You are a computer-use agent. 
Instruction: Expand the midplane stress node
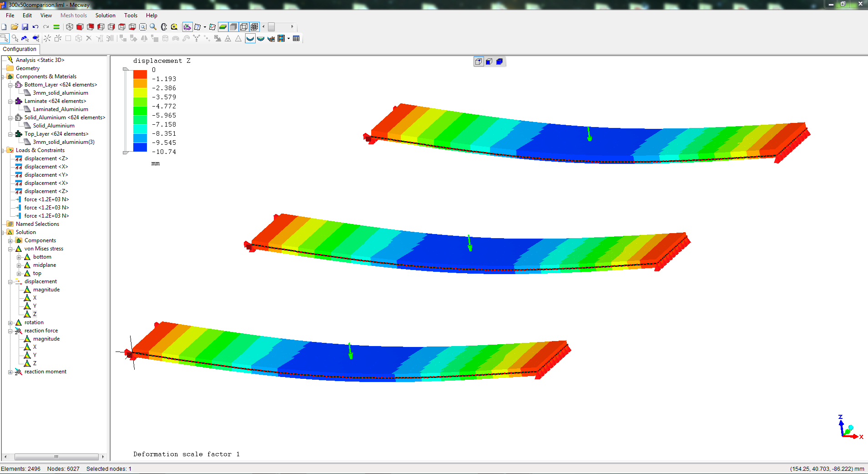(x=19, y=265)
